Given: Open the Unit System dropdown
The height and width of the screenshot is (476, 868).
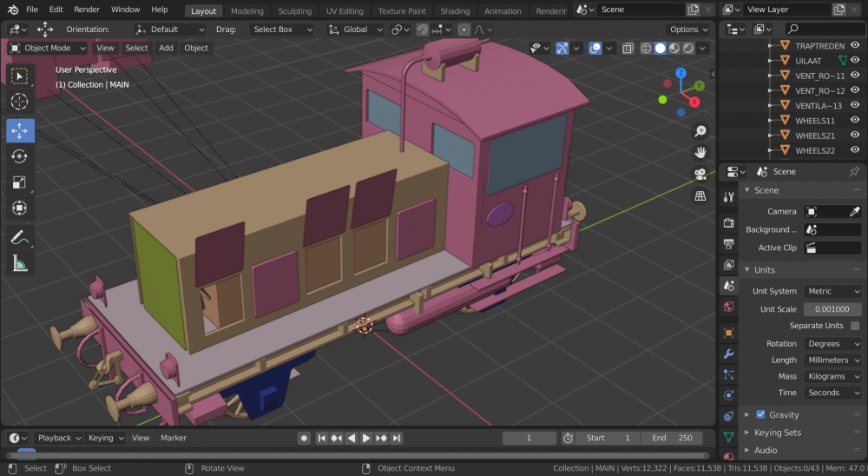Looking at the screenshot, I should (x=832, y=292).
